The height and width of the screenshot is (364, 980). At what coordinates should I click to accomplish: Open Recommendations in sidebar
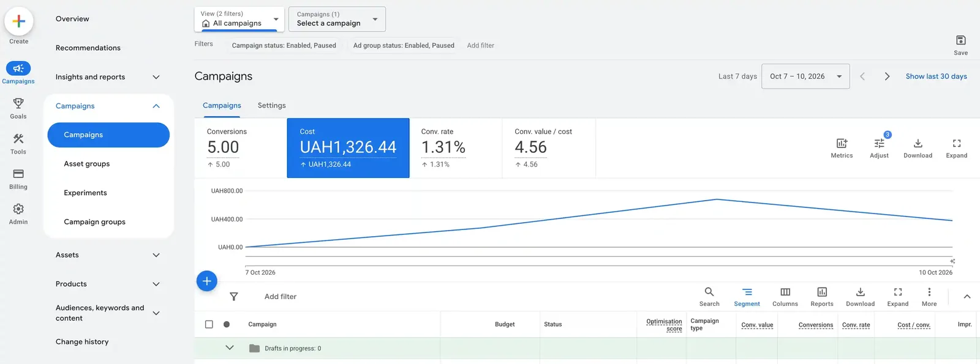[x=88, y=48]
